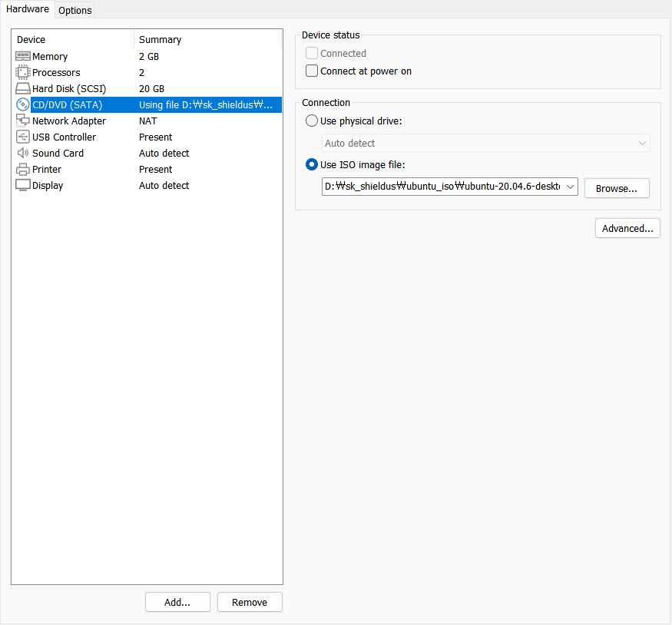The width and height of the screenshot is (672, 625).
Task: Expand the ISO image path dropdown arrow
Action: pos(570,187)
